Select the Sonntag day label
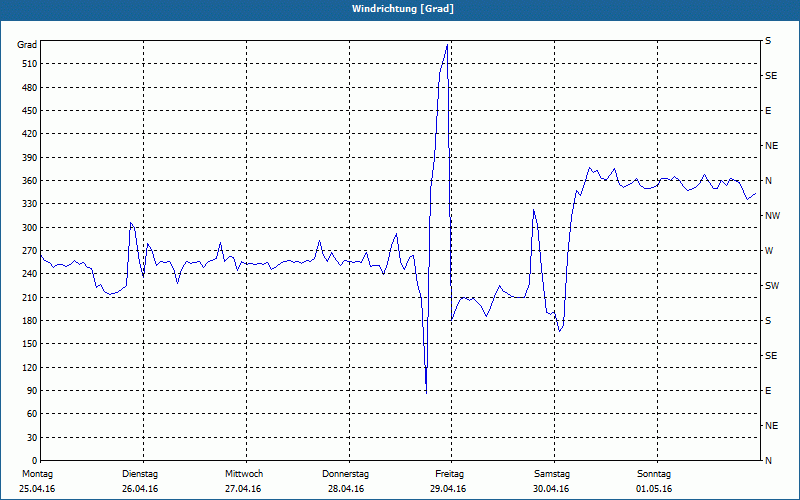 click(x=654, y=474)
